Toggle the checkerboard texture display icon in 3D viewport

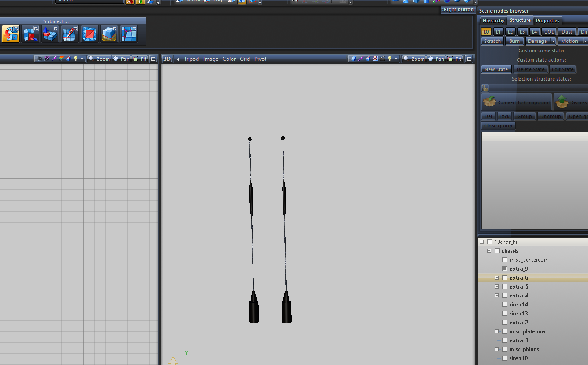(x=375, y=59)
